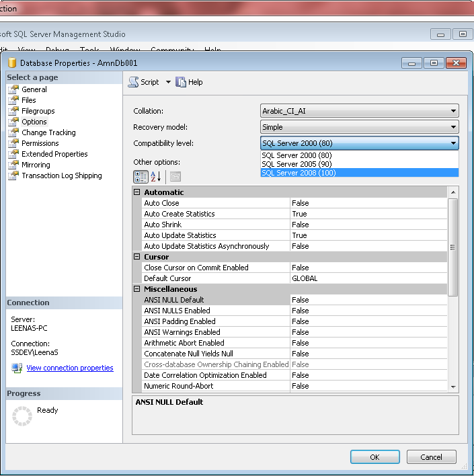Select ANSI NULL Default value False
Screen dimensions: 474x476
pos(368,300)
